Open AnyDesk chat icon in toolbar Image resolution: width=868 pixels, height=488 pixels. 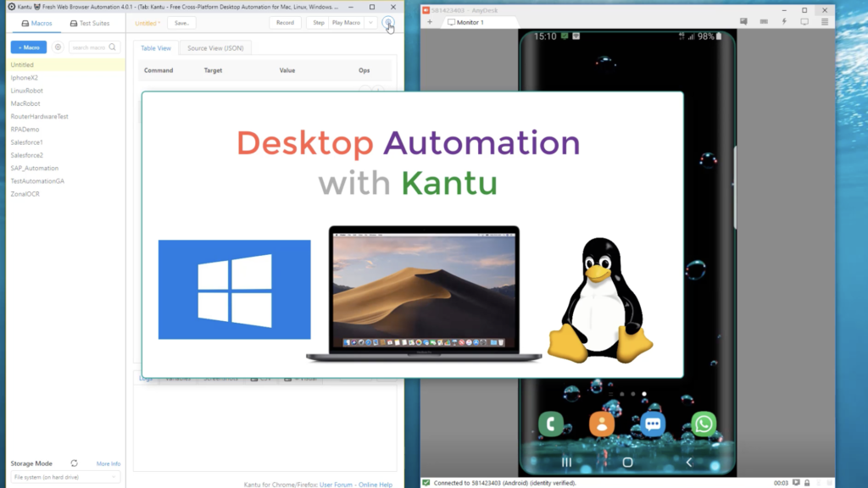coord(743,21)
